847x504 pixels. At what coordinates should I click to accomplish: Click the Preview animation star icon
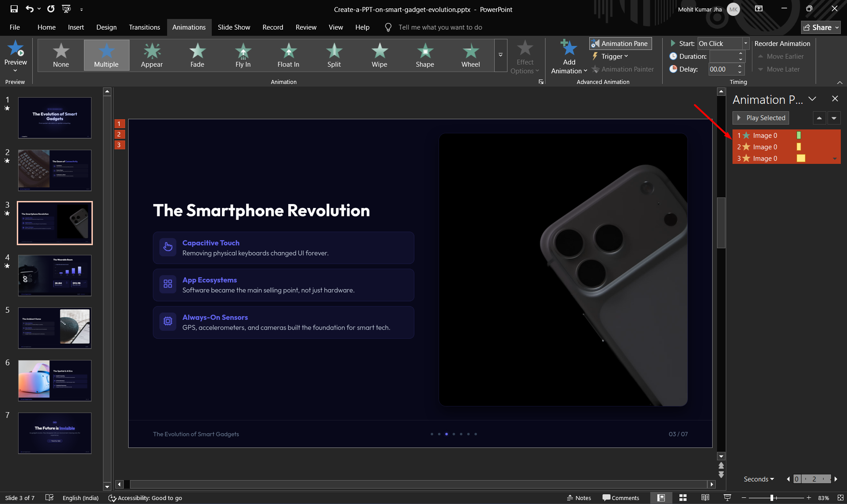point(15,49)
